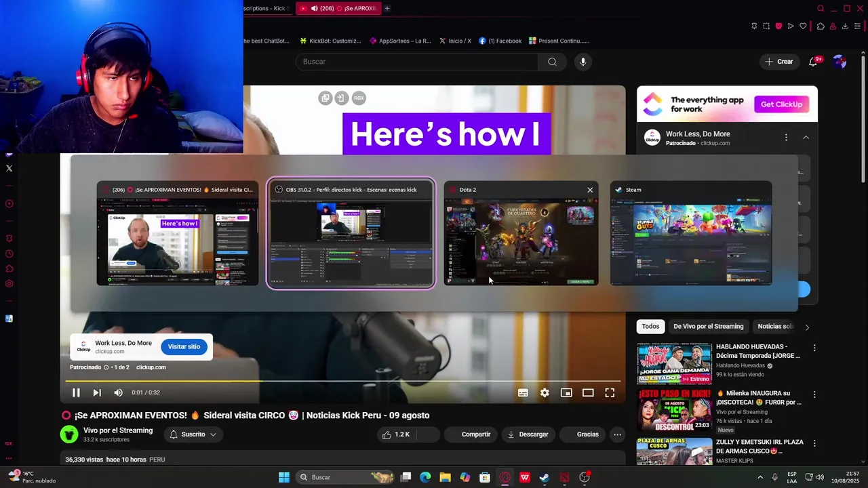Open X (Twitter) in Opera sidebar
Image resolution: width=868 pixels, height=488 pixels.
tap(9, 168)
